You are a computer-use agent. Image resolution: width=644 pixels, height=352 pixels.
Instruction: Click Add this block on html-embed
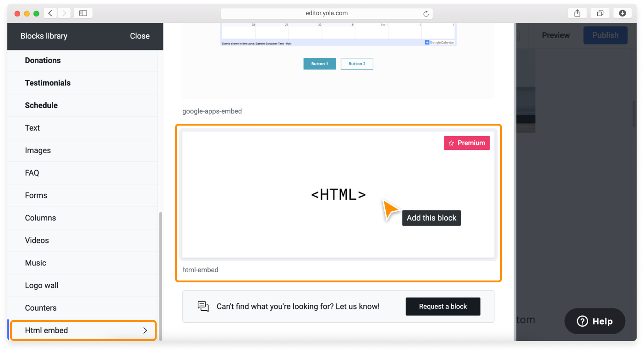tap(431, 218)
